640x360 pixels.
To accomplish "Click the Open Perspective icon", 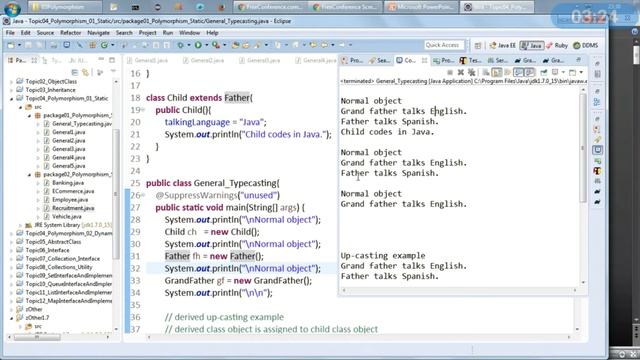I will pyautogui.click(x=478, y=46).
